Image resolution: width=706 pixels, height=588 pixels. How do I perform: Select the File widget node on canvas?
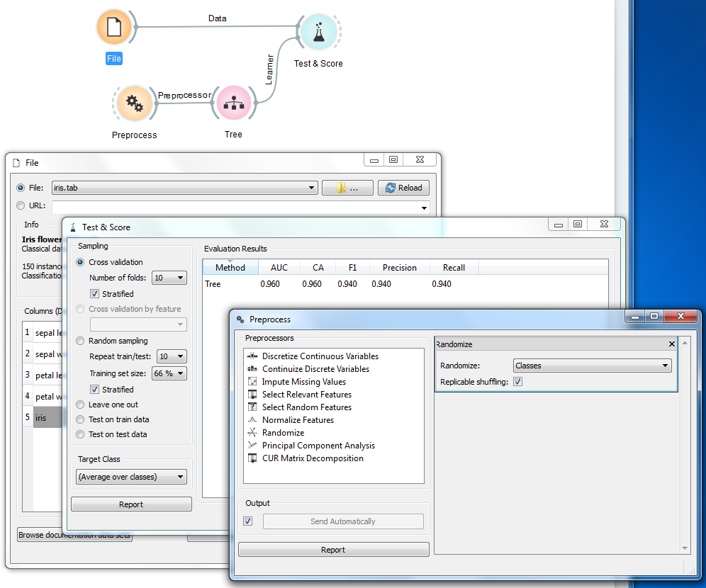(114, 27)
